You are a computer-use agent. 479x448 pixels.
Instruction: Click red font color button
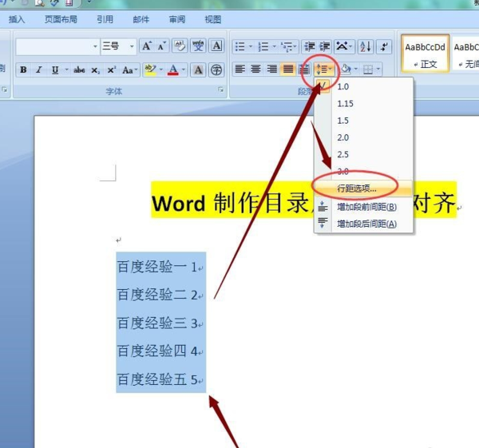tap(173, 70)
